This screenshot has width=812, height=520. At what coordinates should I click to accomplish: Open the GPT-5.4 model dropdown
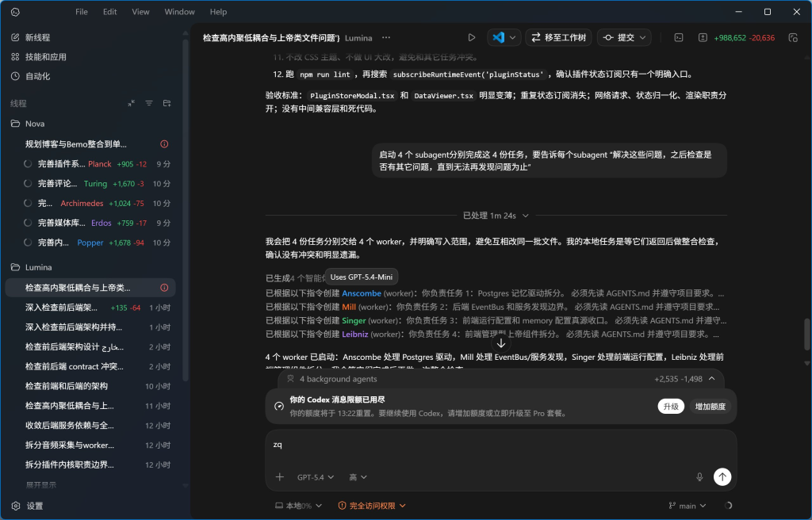(x=315, y=477)
